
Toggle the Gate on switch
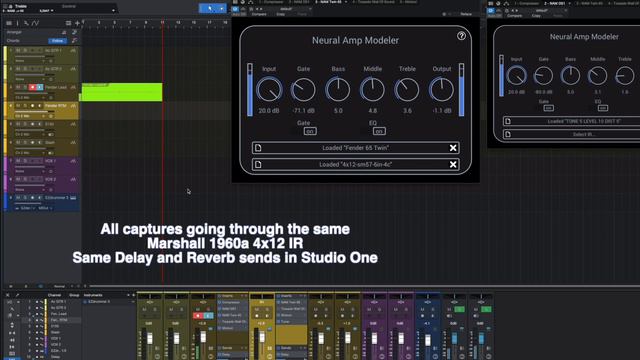[x=310, y=131]
